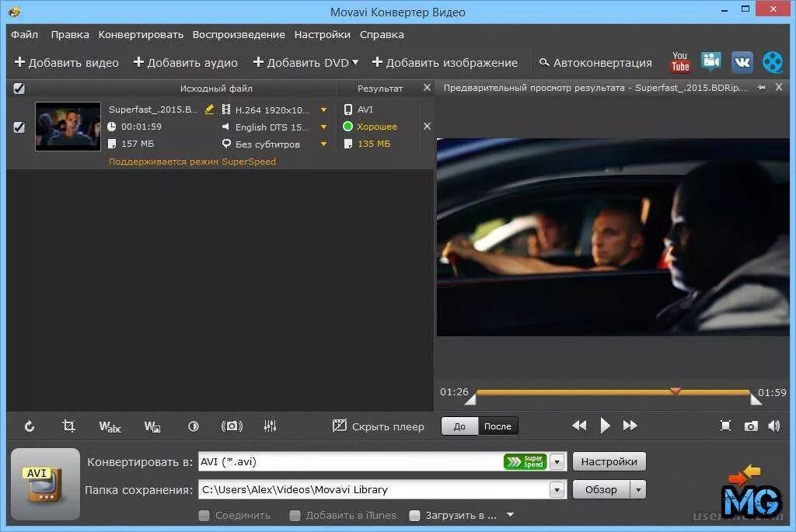Click the 135 МБ output size link

click(x=374, y=144)
